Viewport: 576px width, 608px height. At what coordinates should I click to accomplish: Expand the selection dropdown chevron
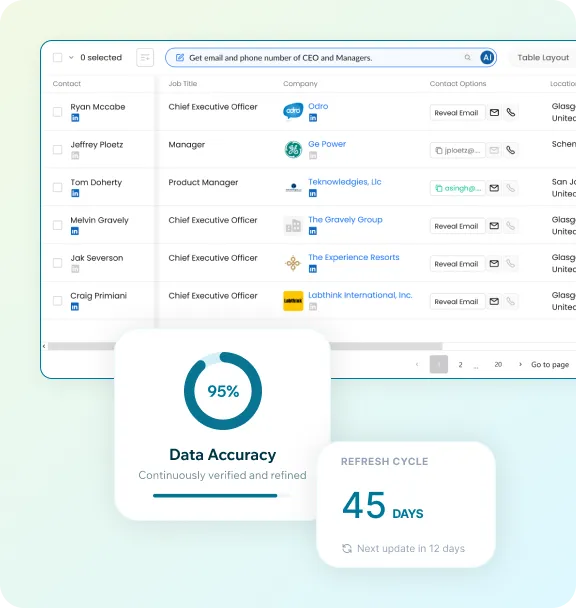[x=71, y=57]
